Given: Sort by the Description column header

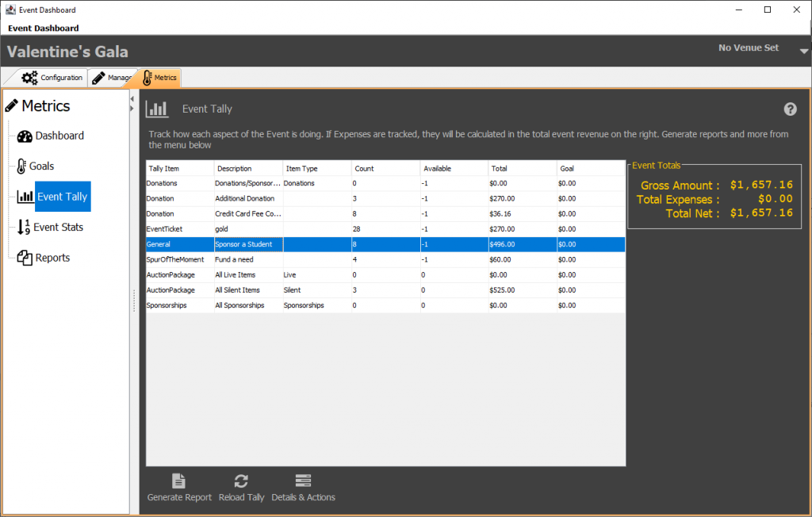Looking at the screenshot, I should 248,168.
